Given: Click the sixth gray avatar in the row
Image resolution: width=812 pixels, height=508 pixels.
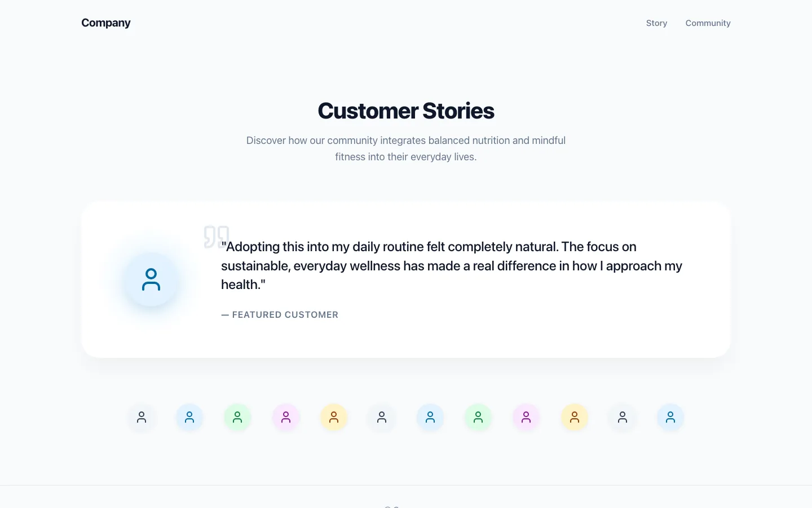Looking at the screenshot, I should [382, 418].
